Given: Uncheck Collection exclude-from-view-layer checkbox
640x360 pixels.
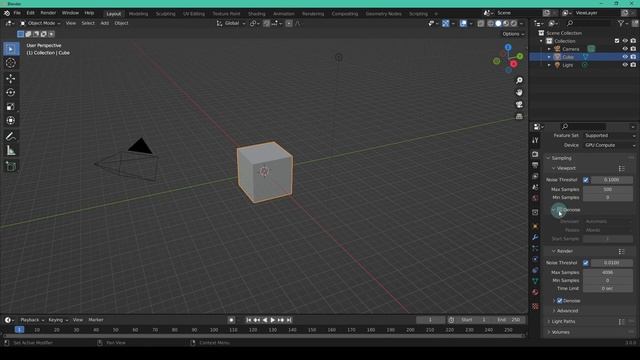Looking at the screenshot, I should click(x=617, y=41).
